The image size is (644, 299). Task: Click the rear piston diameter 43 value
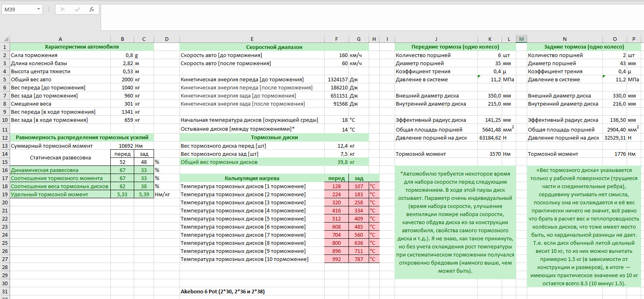point(614,63)
